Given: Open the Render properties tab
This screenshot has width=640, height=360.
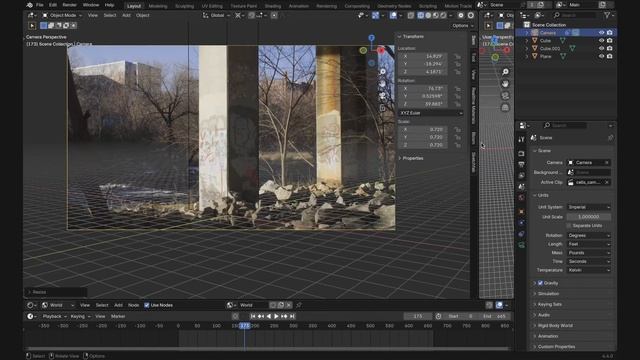Looking at the screenshot, I should click(x=521, y=153).
